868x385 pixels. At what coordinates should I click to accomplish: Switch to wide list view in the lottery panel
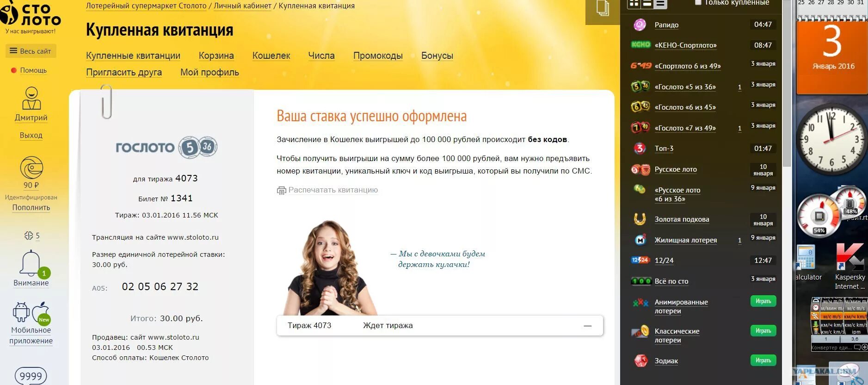pos(647,4)
